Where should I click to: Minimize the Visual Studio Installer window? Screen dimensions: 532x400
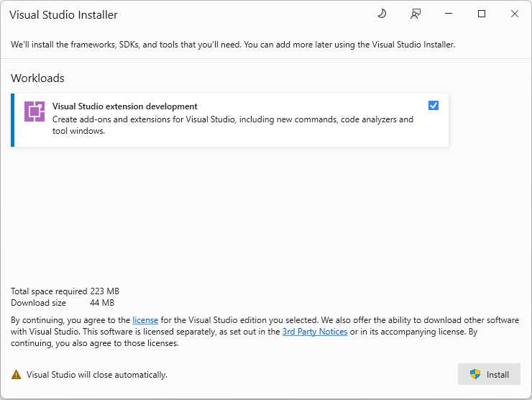click(449, 14)
